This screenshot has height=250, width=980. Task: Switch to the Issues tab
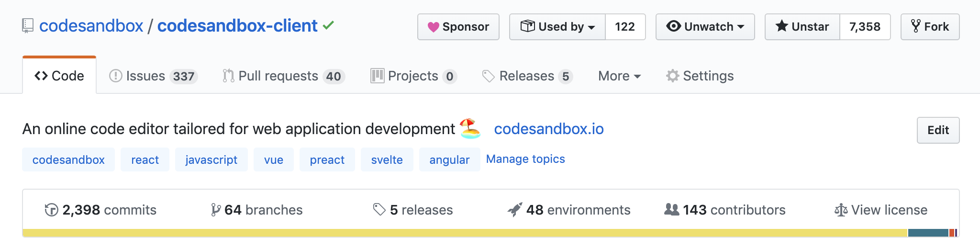153,76
